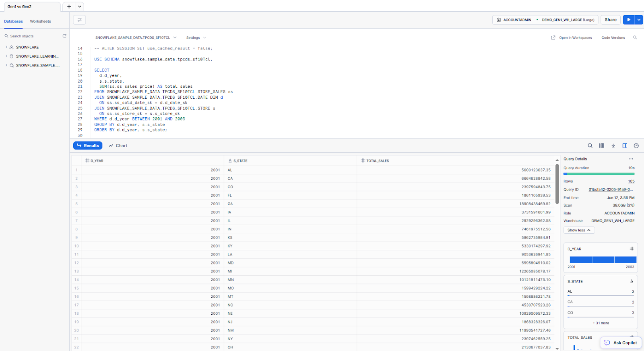Toggle the query details side panel
Viewport: 644px width, 351px height.
coord(625,146)
